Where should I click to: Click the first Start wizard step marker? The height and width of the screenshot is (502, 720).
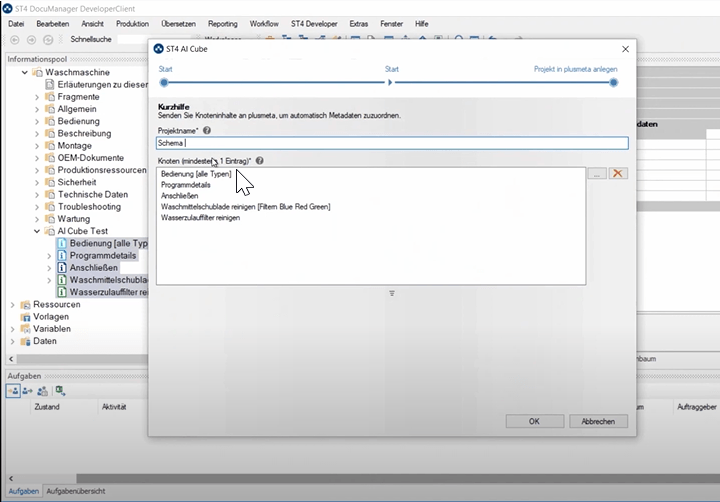[x=164, y=83]
